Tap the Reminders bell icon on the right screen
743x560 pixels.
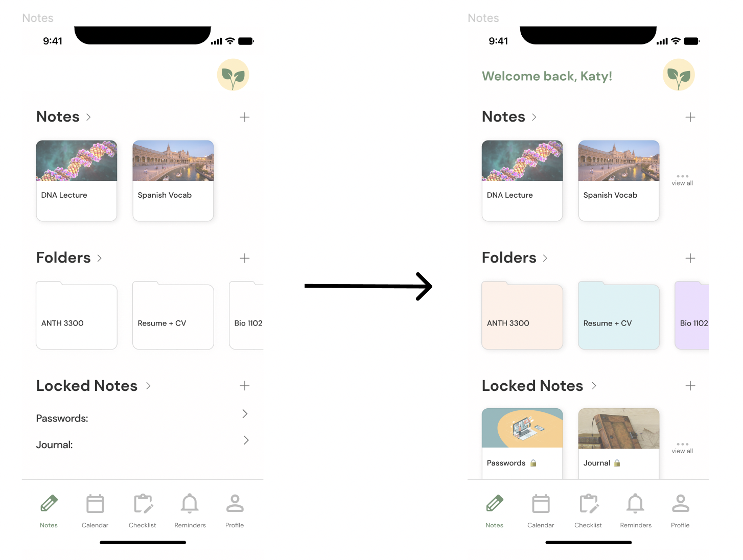coord(636,504)
